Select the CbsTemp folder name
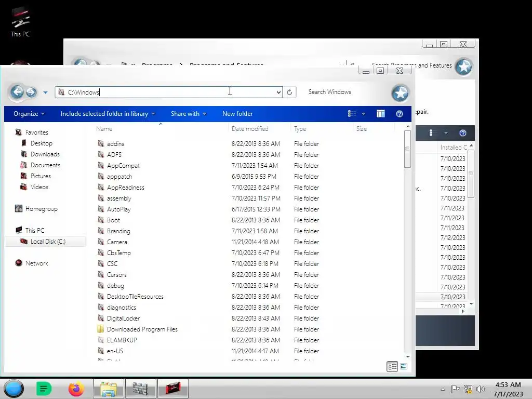532x399 pixels. pyautogui.click(x=119, y=253)
